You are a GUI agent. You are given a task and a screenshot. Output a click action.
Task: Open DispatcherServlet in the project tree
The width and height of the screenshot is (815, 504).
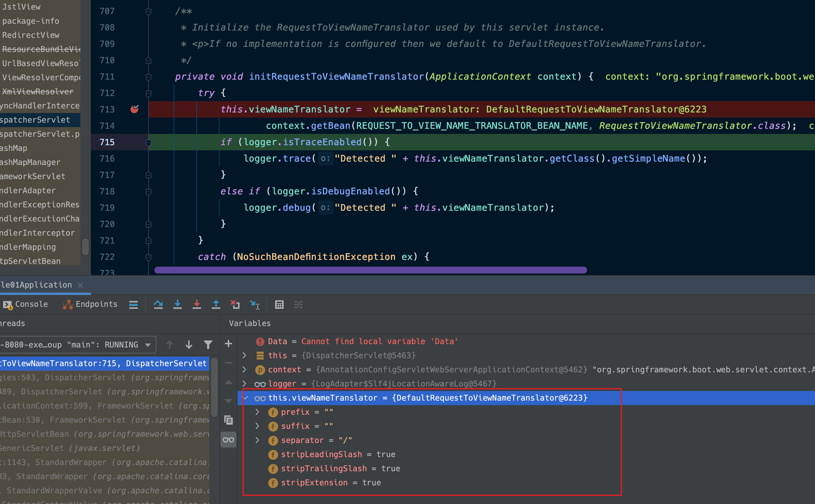tap(35, 120)
